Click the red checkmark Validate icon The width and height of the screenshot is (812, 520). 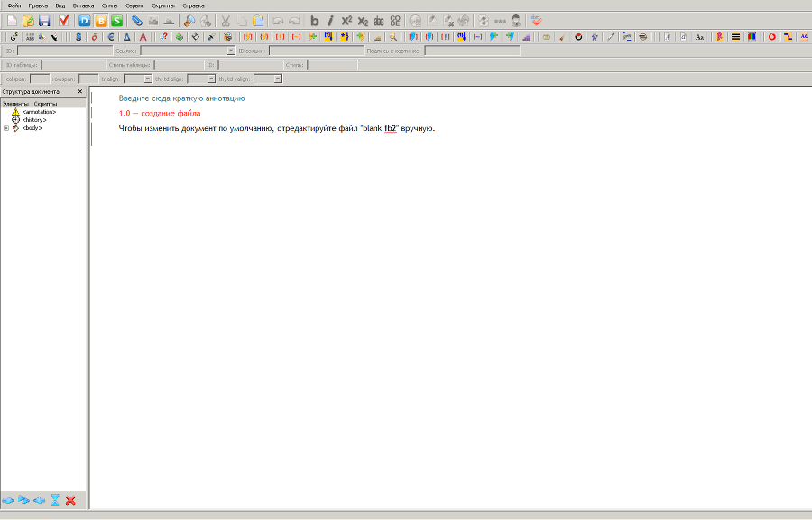64,20
